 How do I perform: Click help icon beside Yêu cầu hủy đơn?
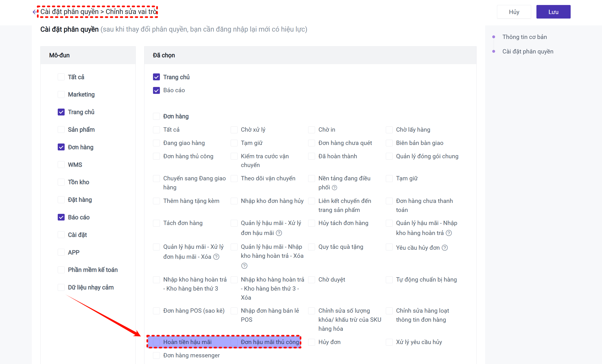tap(445, 248)
